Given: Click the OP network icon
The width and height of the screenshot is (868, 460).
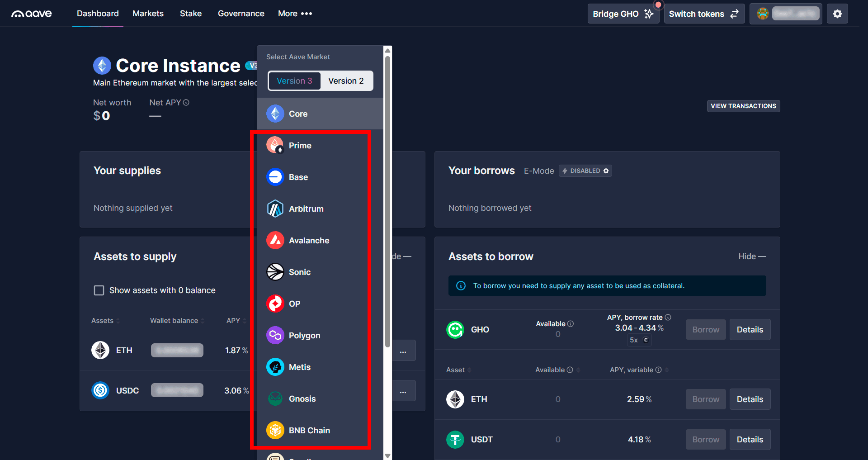Looking at the screenshot, I should point(275,304).
